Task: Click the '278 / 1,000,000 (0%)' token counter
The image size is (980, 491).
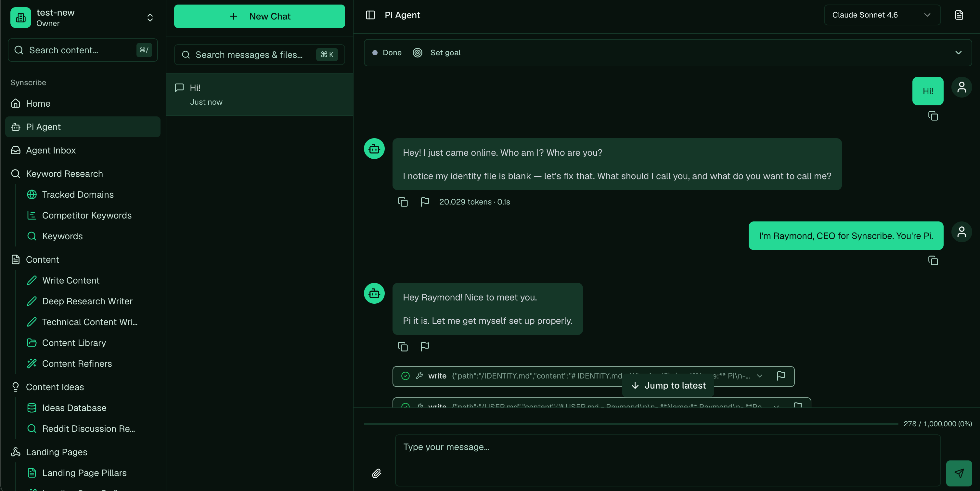Action: [x=937, y=424]
